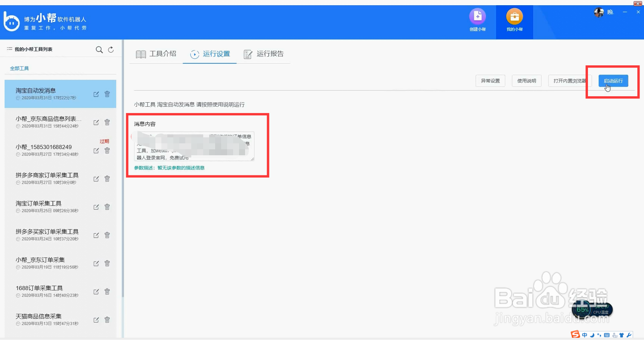This screenshot has height=340, width=644.
Task: Edit the 天猫商品信息采集 tool
Action: point(96,320)
